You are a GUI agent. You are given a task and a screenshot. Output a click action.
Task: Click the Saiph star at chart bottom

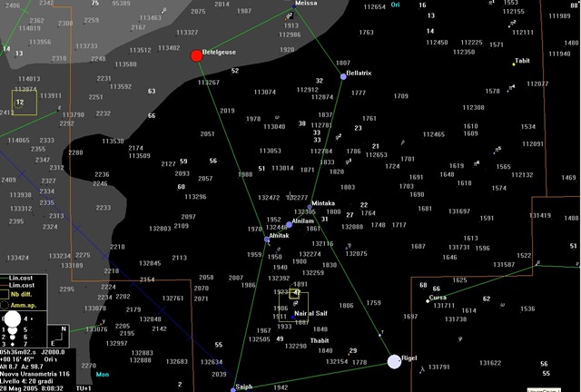click(233, 390)
